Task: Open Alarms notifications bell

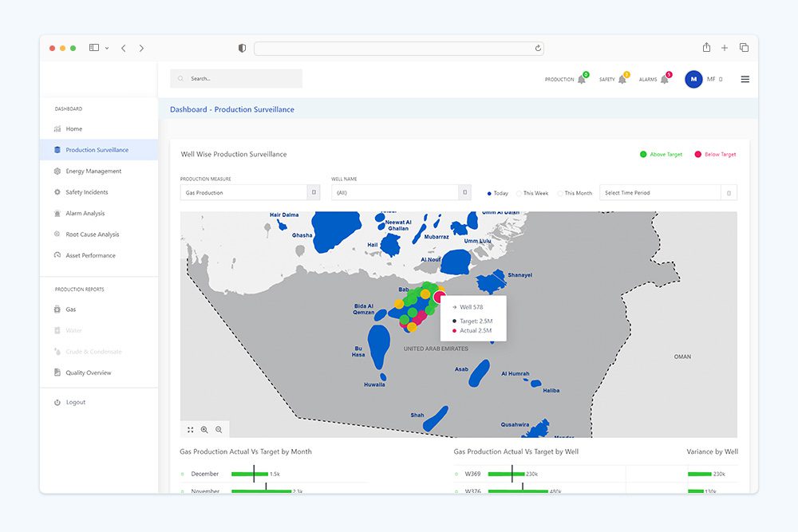Action: tap(664, 79)
